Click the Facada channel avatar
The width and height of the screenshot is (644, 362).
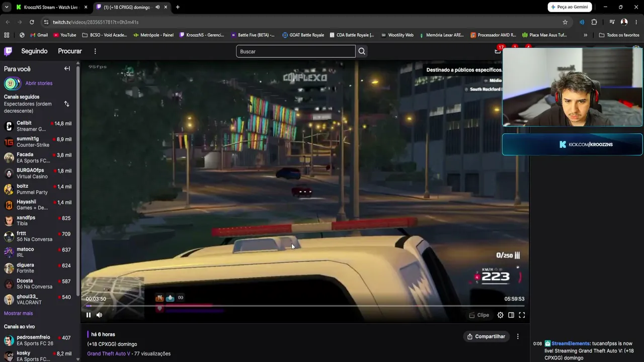pos(9,157)
